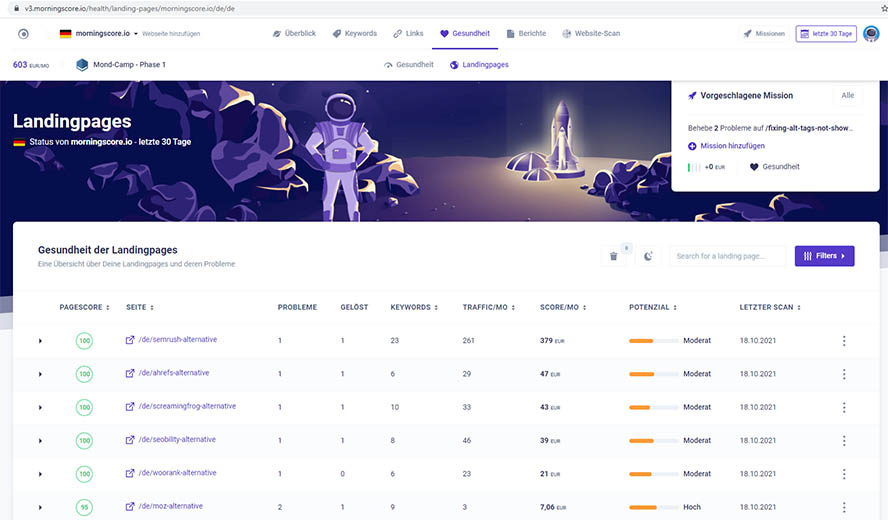Expand the /de/semrush-alternative row
The image size is (888, 520).
pyautogui.click(x=40, y=341)
